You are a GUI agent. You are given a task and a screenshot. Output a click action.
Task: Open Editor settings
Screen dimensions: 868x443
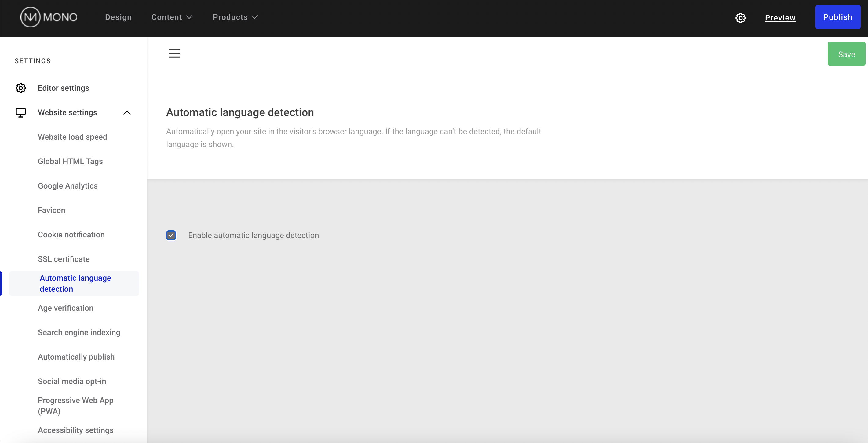click(x=63, y=88)
